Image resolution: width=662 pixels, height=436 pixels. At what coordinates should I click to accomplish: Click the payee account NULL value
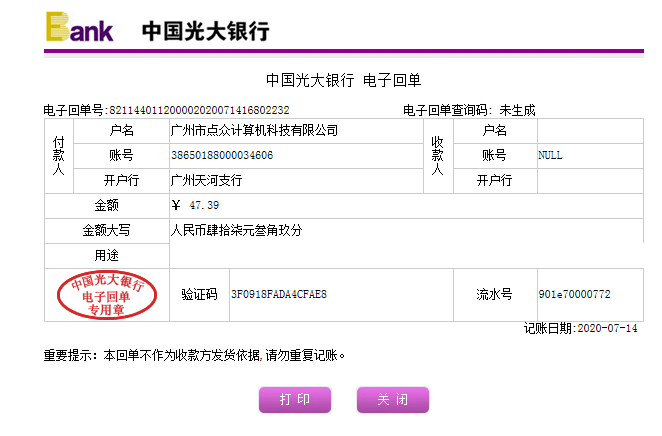pyautogui.click(x=551, y=156)
